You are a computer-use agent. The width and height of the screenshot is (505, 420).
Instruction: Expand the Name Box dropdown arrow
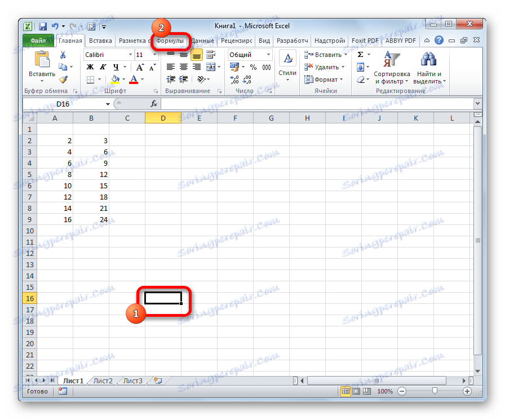[108, 104]
